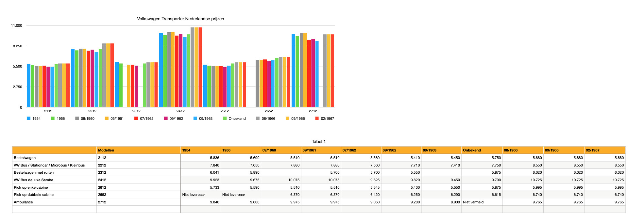The height and width of the screenshot is (222, 644).
Task: Select the 'Pick up enkelcabine' row label
Action: click(55, 187)
